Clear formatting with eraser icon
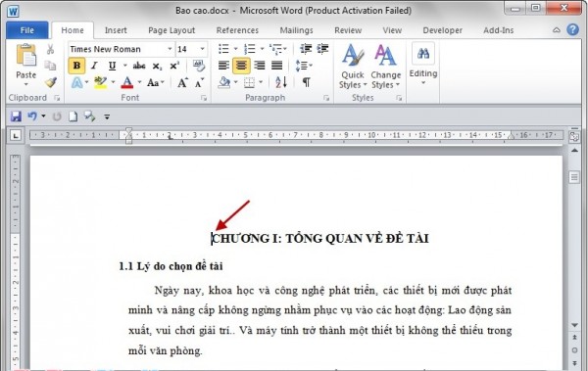The height and width of the screenshot is (371, 588). pos(199,66)
